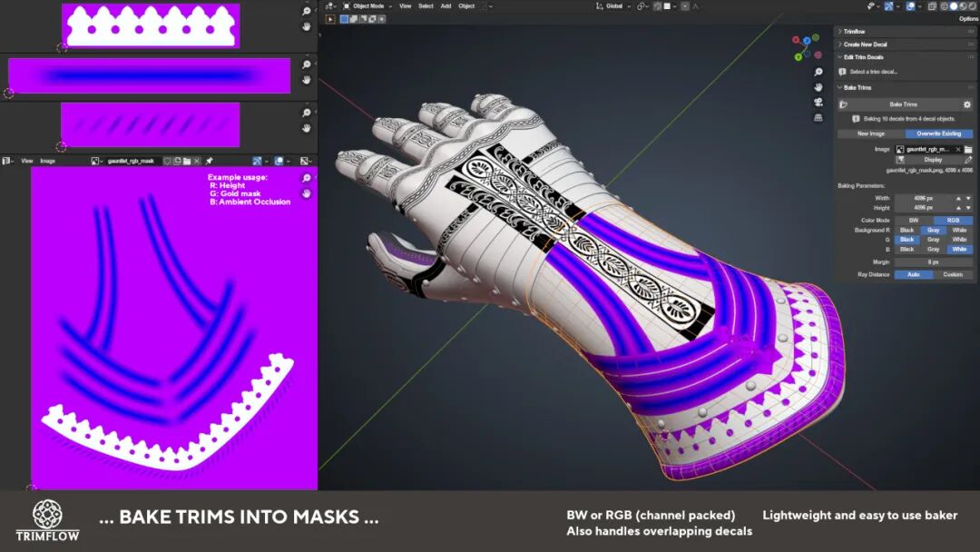Click the pencil edit icon beside Display
980x552 pixels.
pos(968,160)
